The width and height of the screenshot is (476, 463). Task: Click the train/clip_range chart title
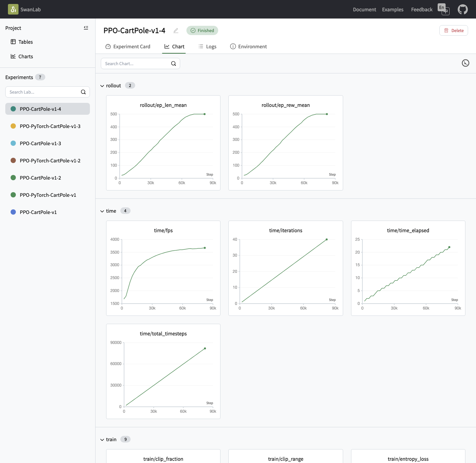(286, 459)
